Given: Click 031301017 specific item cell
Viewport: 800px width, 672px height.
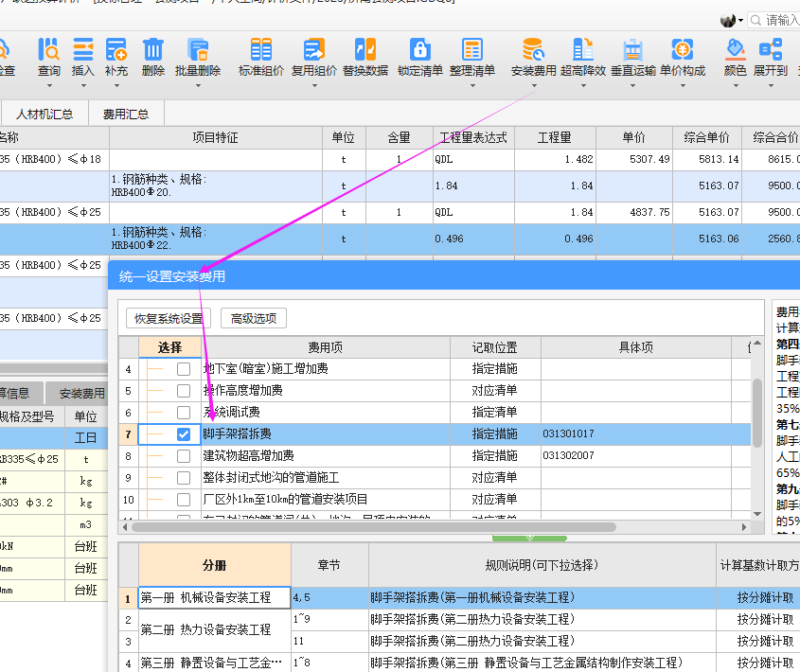Looking at the screenshot, I should [x=635, y=433].
